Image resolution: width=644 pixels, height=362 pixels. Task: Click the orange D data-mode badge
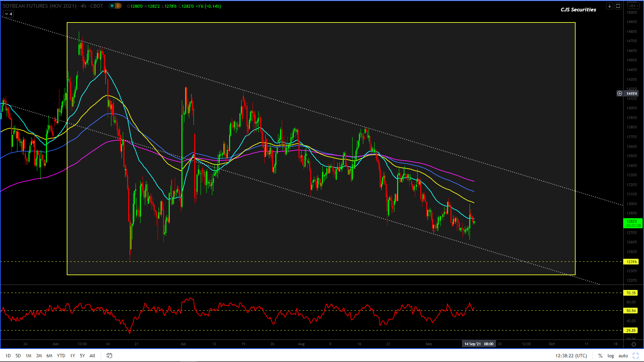point(118,6)
